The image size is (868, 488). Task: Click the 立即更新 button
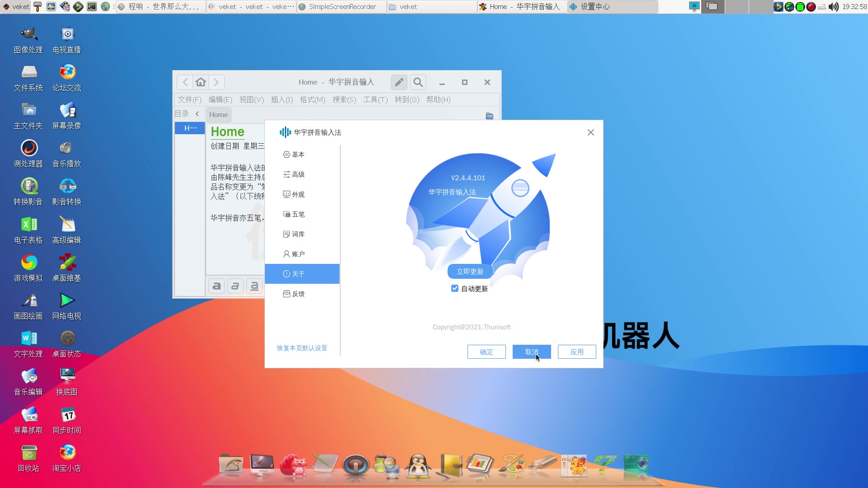coord(470,272)
